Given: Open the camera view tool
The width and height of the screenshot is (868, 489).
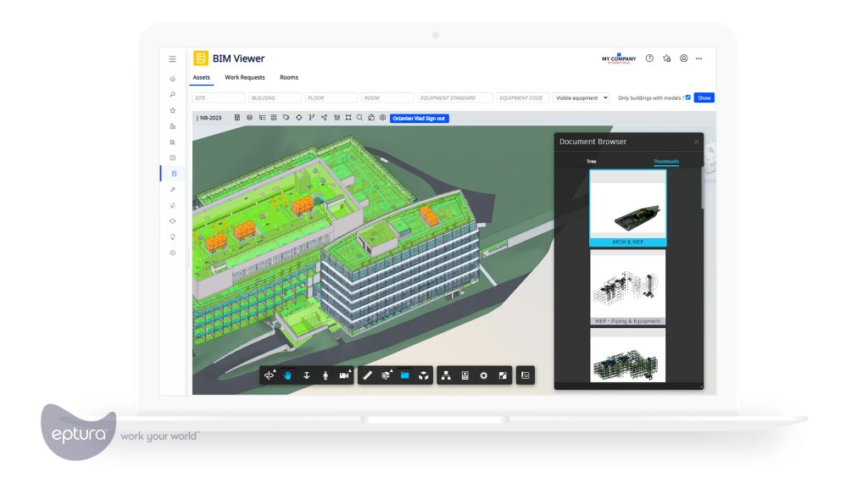Looking at the screenshot, I should [342, 375].
